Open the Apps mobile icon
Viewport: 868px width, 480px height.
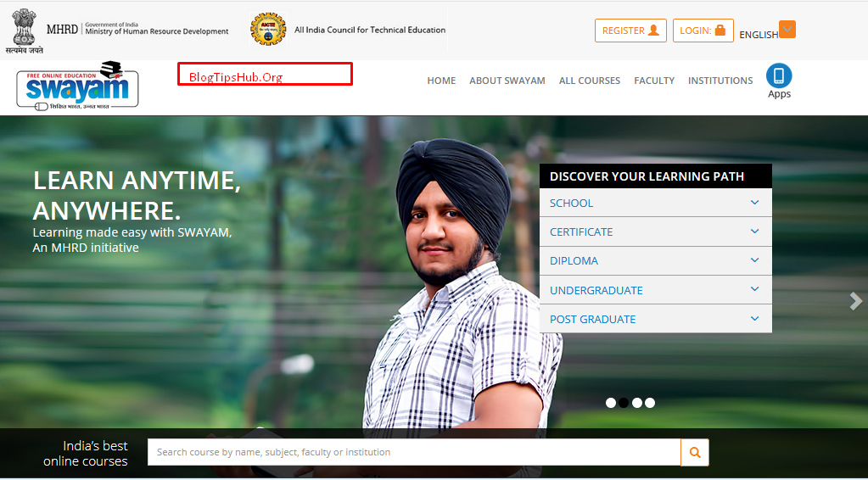[x=779, y=75]
